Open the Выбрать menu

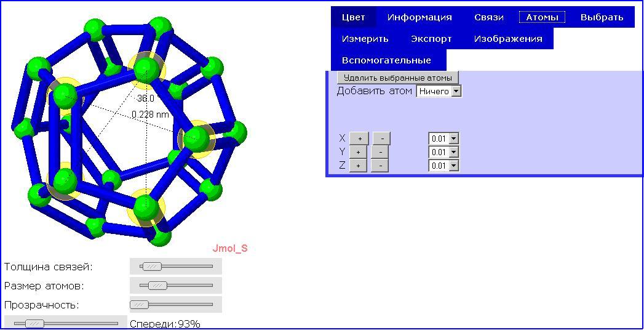(x=602, y=17)
